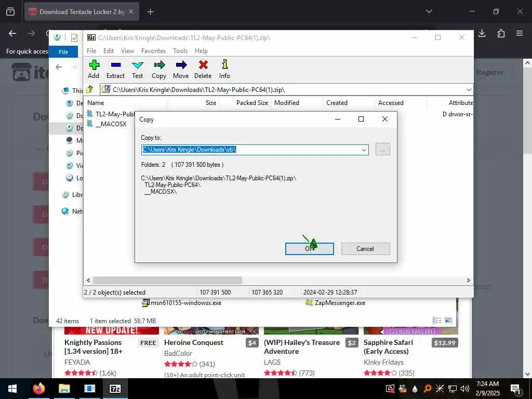Screen dimensions: 532x399
Task: Open File Explorer from the taskbar
Action: pos(64,389)
